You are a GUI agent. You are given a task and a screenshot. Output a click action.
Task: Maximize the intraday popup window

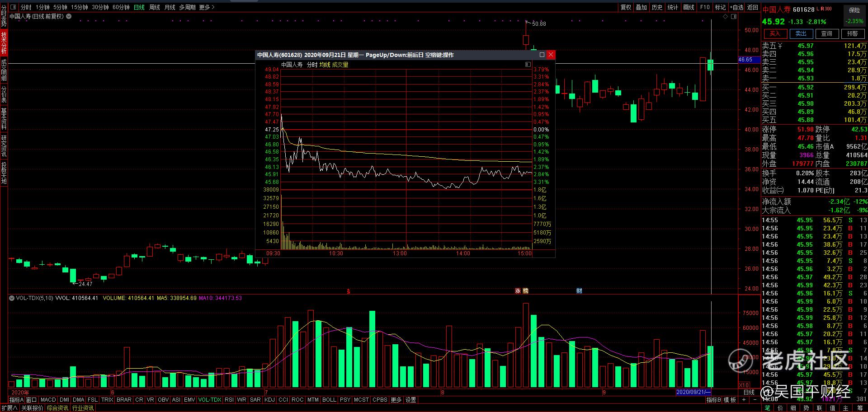[542, 55]
